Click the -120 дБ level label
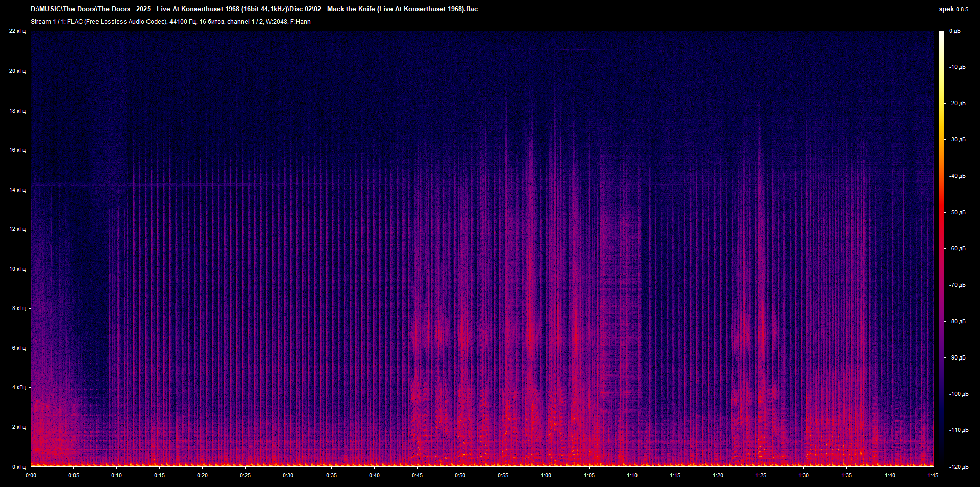 958,467
